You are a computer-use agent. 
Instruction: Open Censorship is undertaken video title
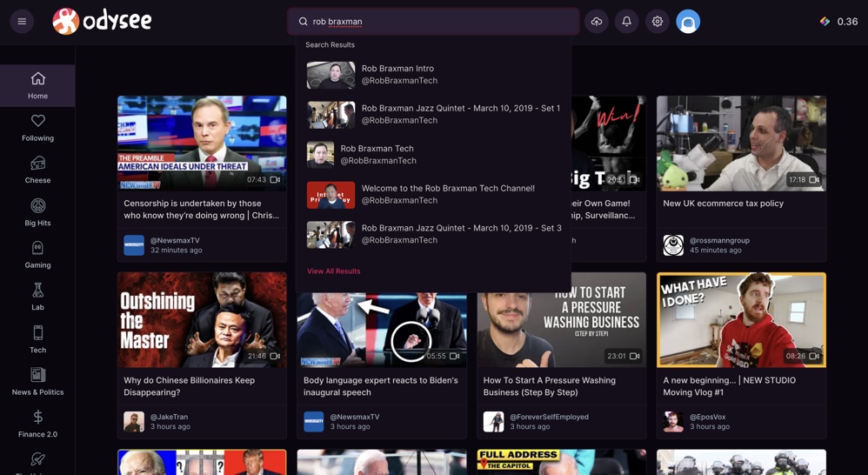[x=202, y=210]
